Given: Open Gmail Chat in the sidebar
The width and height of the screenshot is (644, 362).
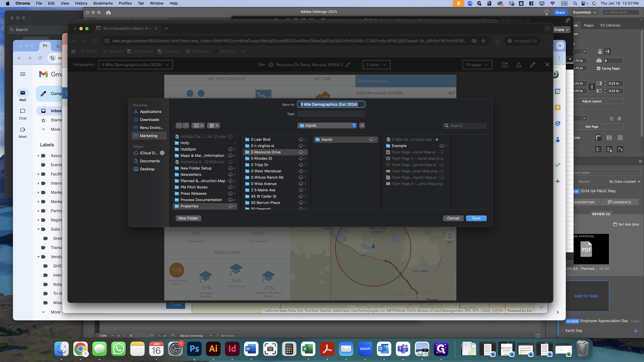Looking at the screenshot, I should (x=23, y=114).
